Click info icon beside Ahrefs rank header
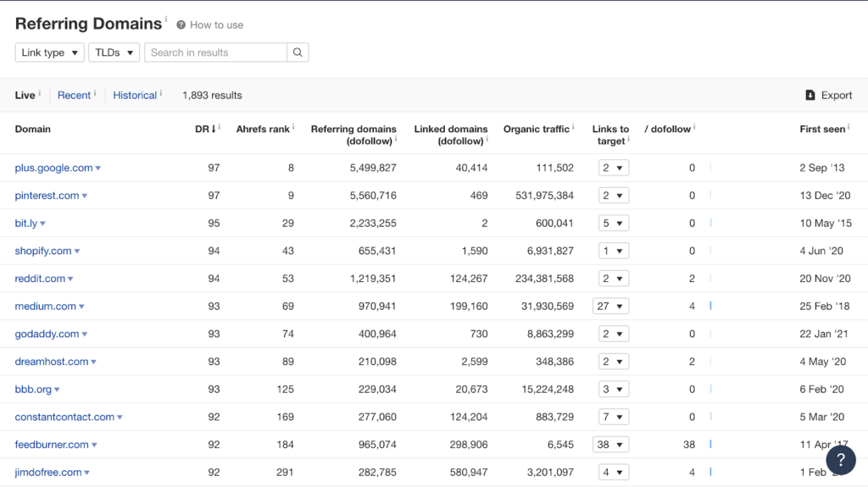This screenshot has height=487, width=868. 292,127
